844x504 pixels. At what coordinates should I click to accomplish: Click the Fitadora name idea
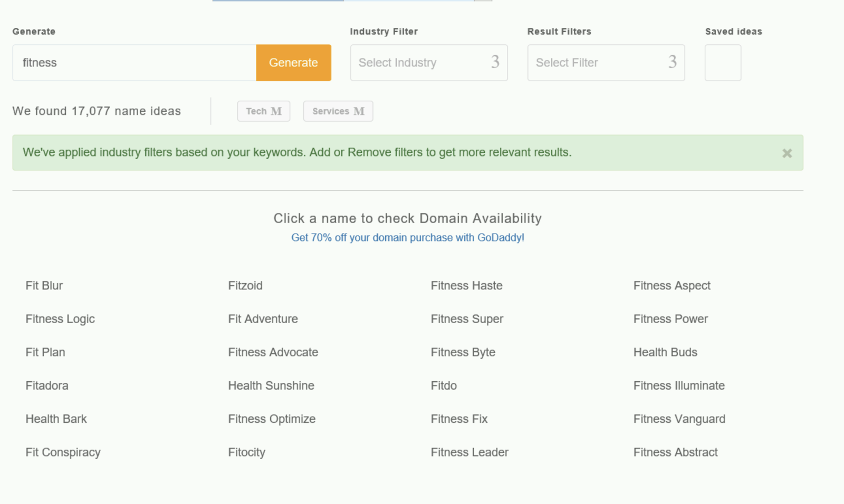pos(47,385)
